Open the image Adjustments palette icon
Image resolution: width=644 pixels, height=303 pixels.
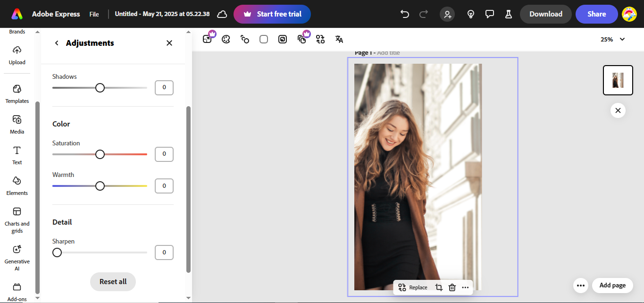(x=226, y=39)
